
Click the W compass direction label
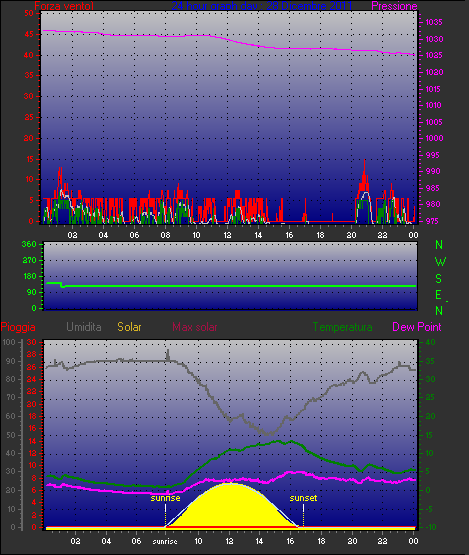tap(440, 262)
